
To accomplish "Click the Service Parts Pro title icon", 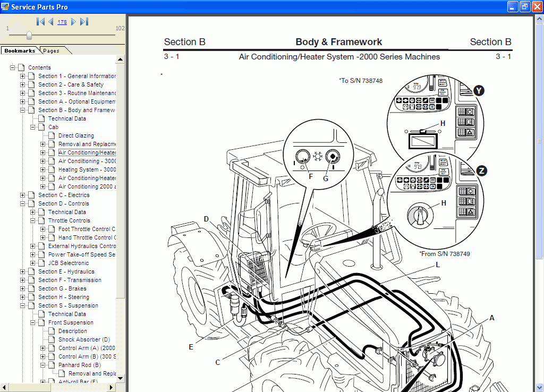I will pos(5,7).
